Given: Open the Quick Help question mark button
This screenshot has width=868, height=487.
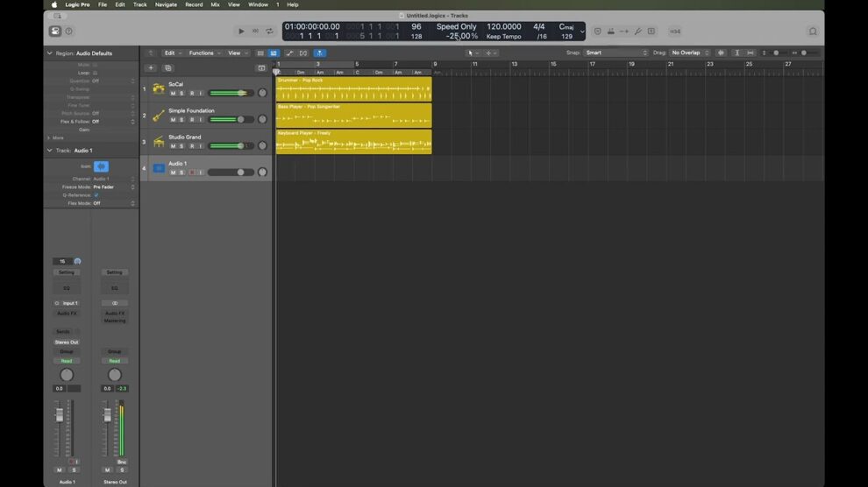Looking at the screenshot, I should (x=68, y=31).
